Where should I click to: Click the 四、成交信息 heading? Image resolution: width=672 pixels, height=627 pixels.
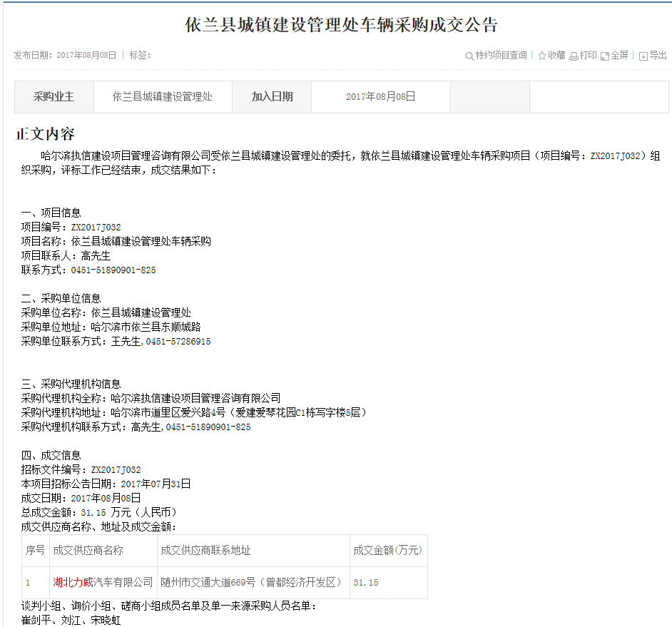[x=51, y=455]
